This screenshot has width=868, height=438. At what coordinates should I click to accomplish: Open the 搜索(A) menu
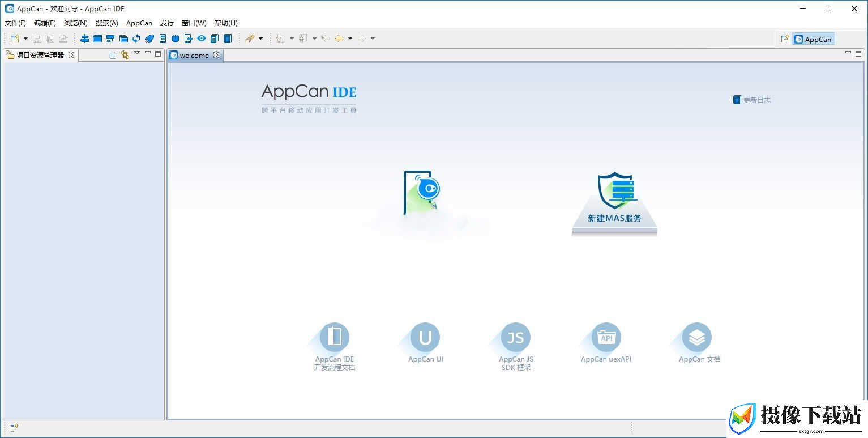pyautogui.click(x=107, y=23)
